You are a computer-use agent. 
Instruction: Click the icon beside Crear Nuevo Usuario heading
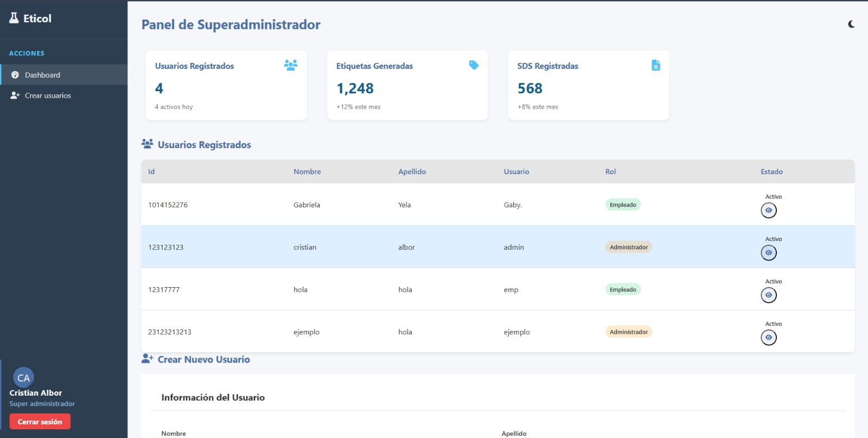pos(147,359)
